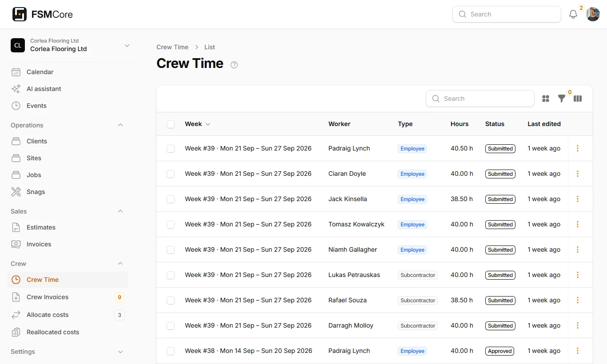This screenshot has width=607, height=364.
Task: Select Niamh Gallagher's row checkbox
Action: 171,250
